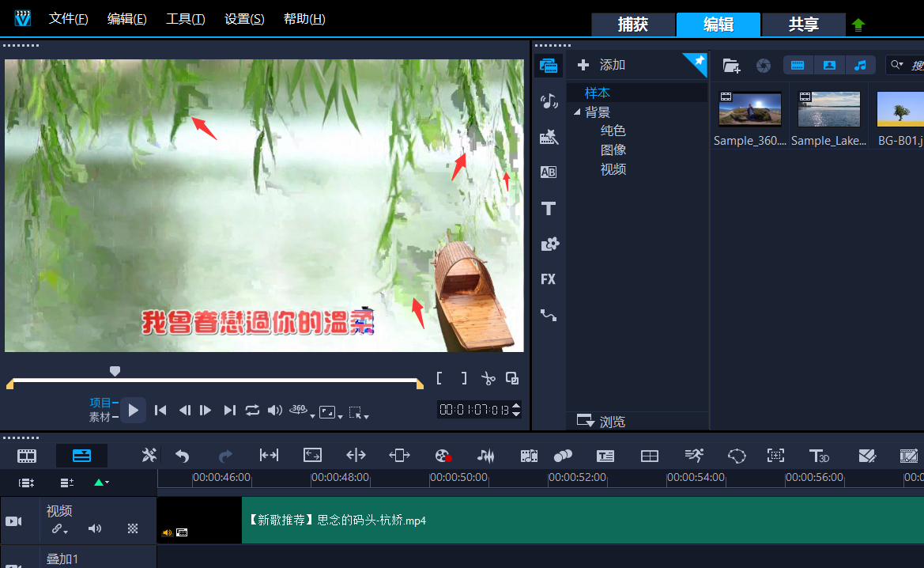The width and height of the screenshot is (924, 568).
Task: Open the 工具(T) menu
Action: (185, 19)
